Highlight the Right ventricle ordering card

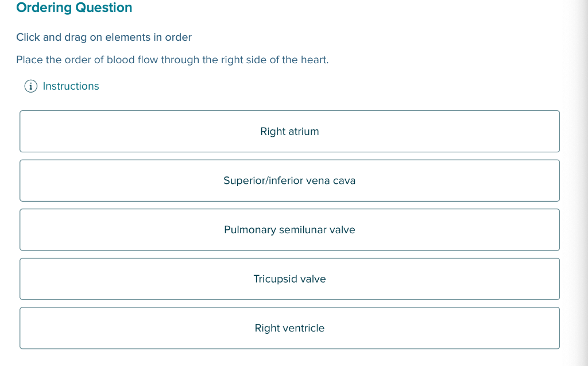(289, 328)
